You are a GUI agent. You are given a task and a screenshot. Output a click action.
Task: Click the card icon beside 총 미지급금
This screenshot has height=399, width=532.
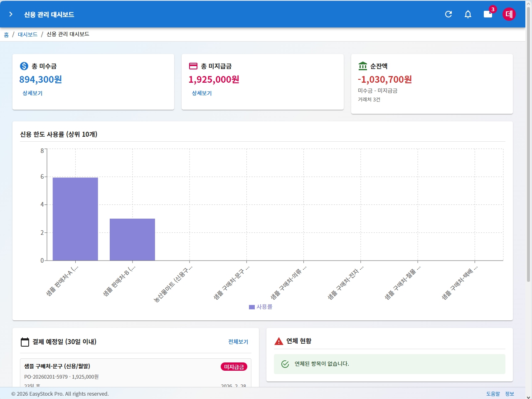(x=193, y=66)
